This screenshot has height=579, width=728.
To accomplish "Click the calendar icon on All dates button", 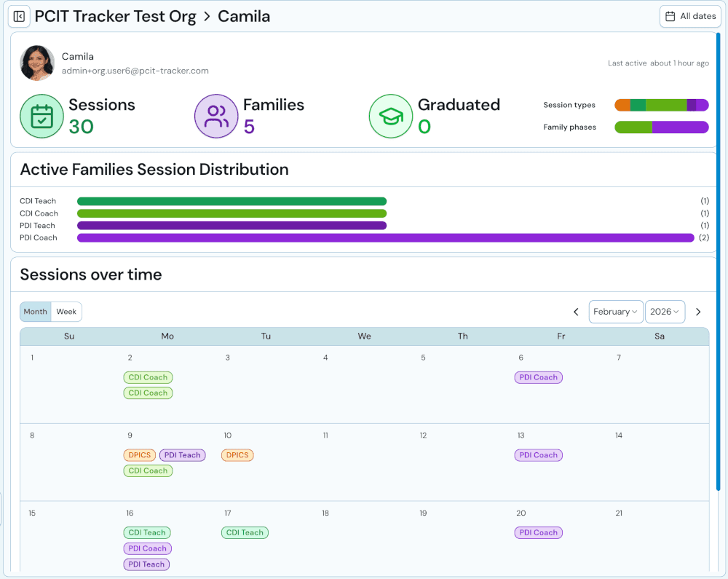I will [671, 16].
